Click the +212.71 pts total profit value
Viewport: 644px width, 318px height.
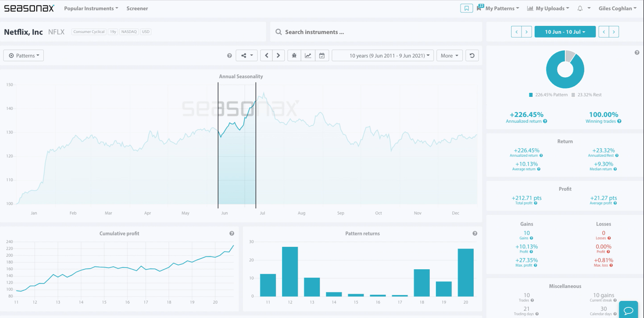coord(526,198)
